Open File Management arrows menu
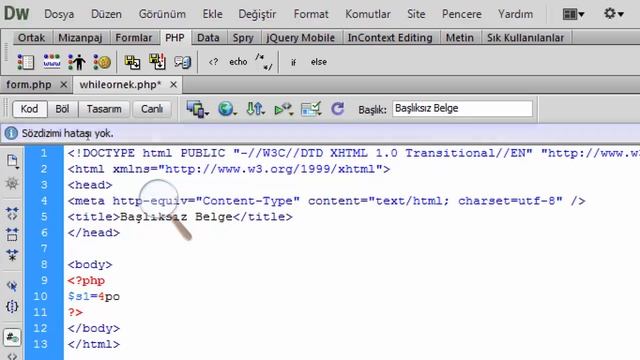Viewport: 640px width, 360px height. (256, 109)
